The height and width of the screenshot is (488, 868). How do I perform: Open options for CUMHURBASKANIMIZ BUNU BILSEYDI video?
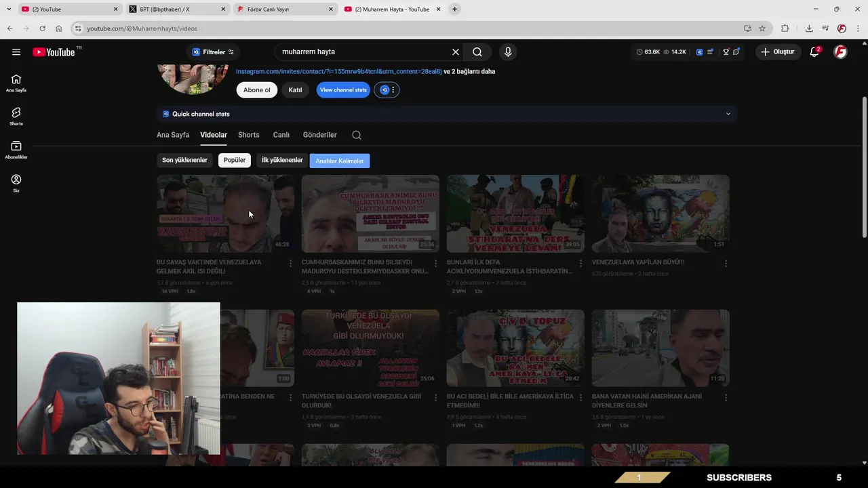(x=435, y=263)
